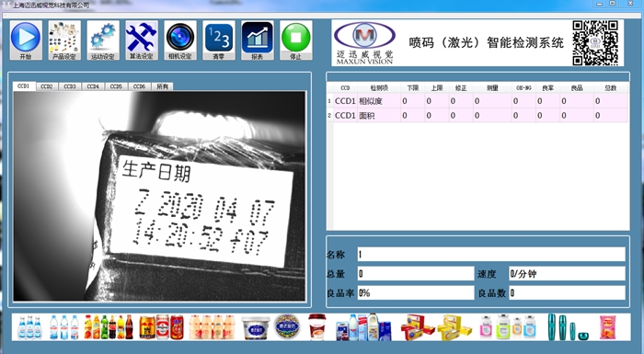Image resolution: width=644 pixels, height=354 pixels.
Task: Stop inspection with green 停止 icon
Action: 295,40
